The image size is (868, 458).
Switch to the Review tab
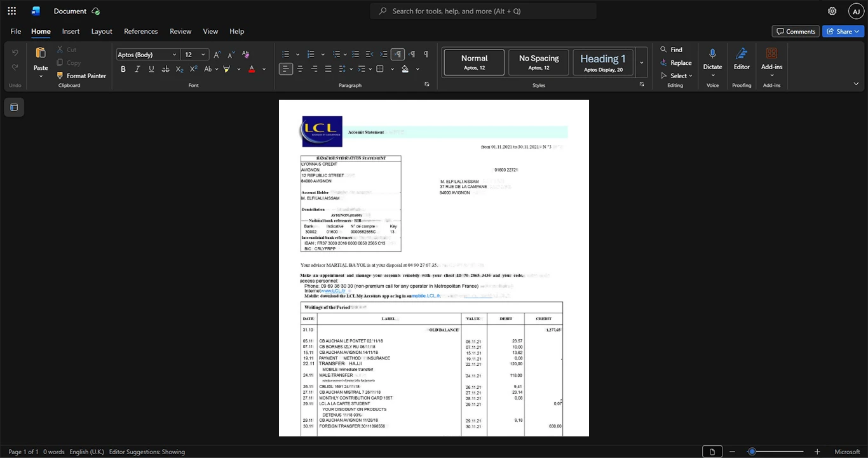click(x=180, y=31)
